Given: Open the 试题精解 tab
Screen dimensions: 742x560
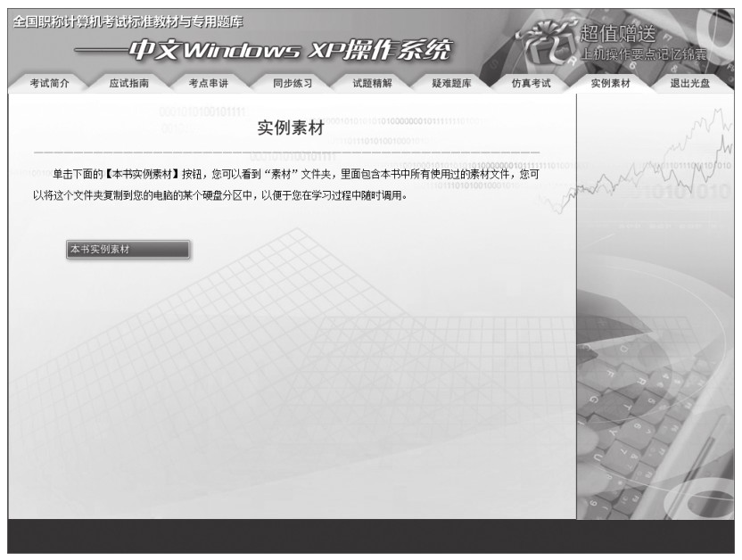Looking at the screenshot, I should (372, 83).
